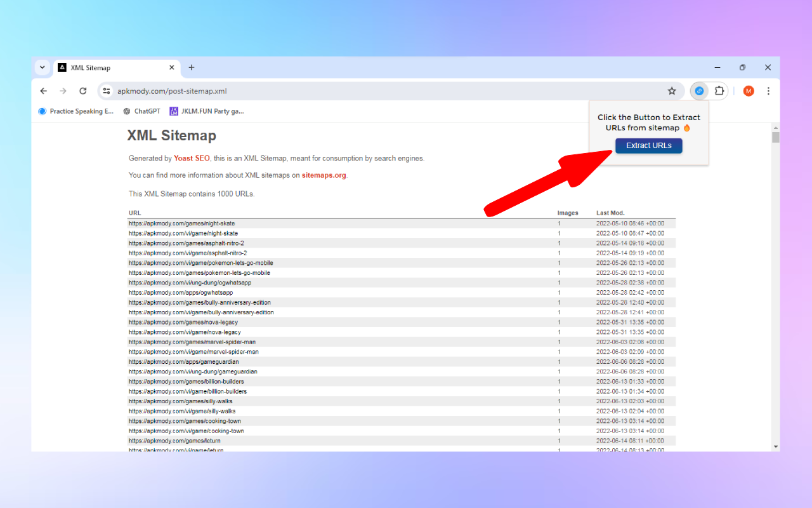The image size is (812, 508).
Task: Follow the sitemaps.org link
Action: (x=324, y=175)
